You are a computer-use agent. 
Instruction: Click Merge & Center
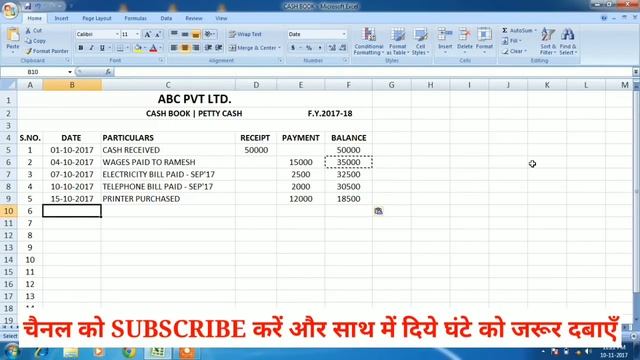click(255, 48)
